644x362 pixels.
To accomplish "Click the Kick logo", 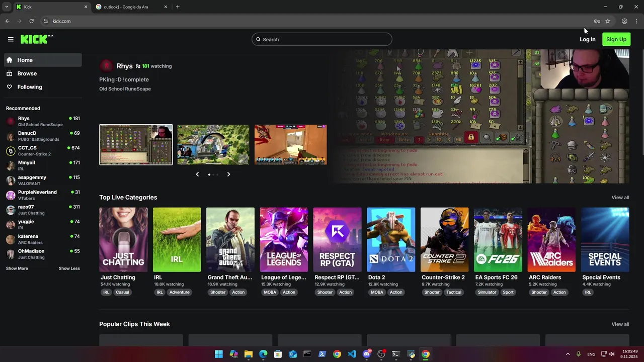I will click(37, 39).
